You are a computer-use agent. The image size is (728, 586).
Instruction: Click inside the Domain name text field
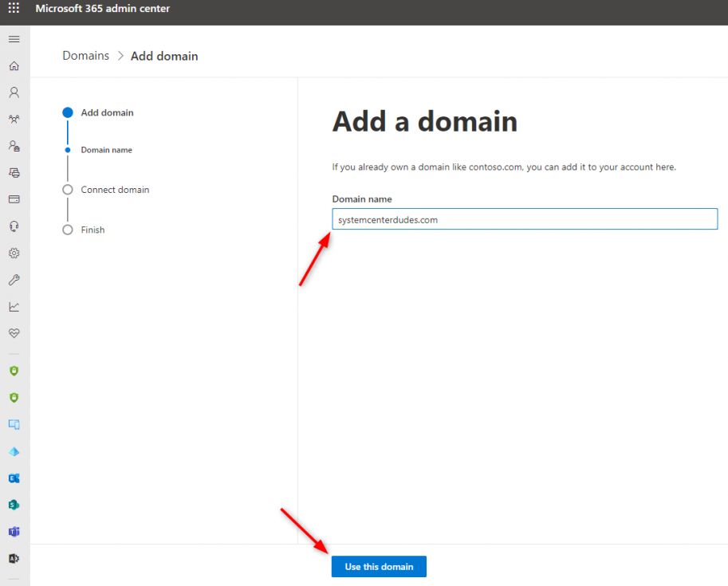(x=524, y=218)
